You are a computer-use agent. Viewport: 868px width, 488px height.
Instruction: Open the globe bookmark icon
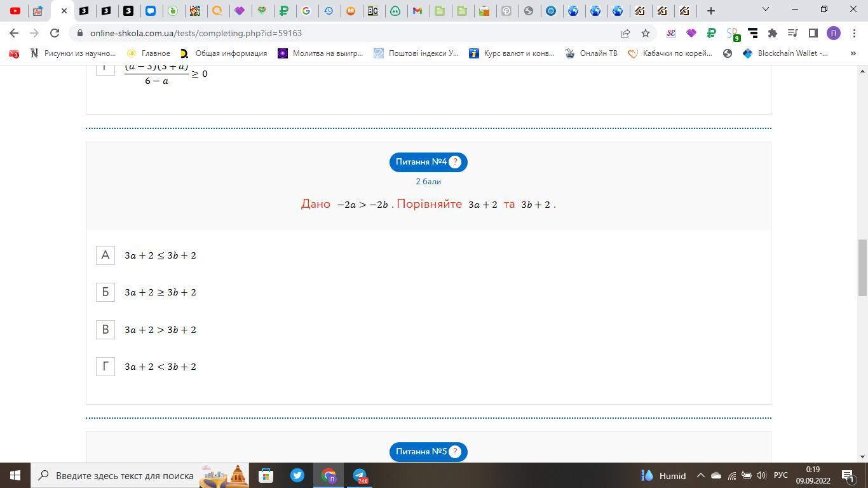coord(728,53)
